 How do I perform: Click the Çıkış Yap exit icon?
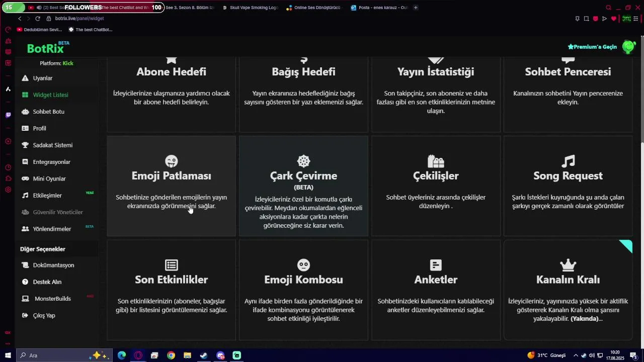pos(25,316)
